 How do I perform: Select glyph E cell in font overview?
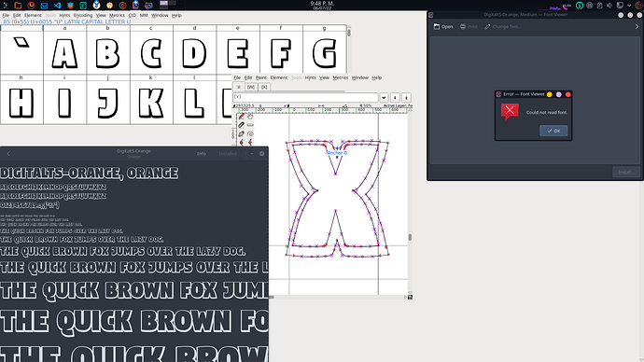pos(238,53)
